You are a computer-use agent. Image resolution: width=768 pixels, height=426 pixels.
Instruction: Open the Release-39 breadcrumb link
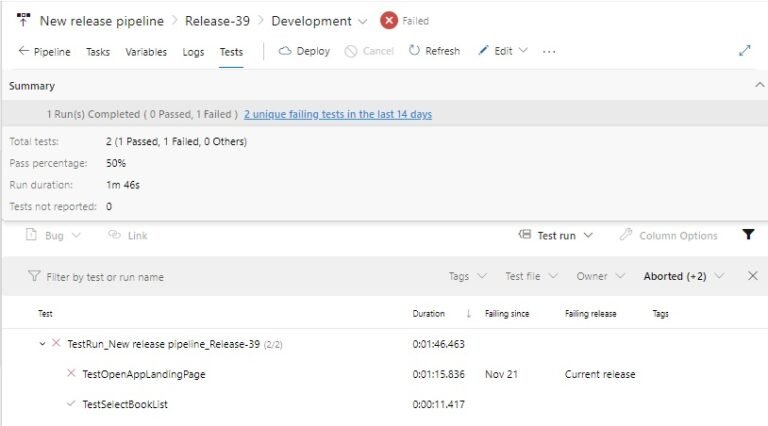click(x=217, y=21)
